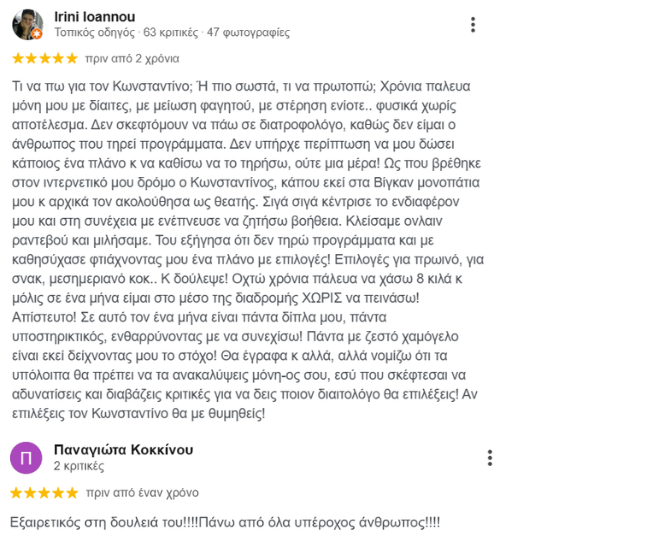
Task: Click the third star of Irini Ioannou's rating
Action: click(x=44, y=59)
